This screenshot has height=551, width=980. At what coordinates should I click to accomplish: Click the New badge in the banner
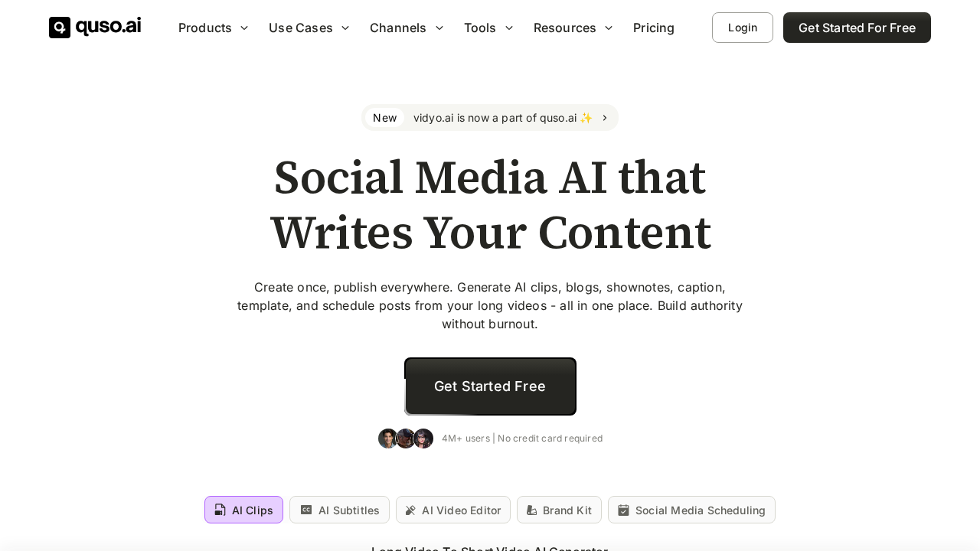coord(385,118)
